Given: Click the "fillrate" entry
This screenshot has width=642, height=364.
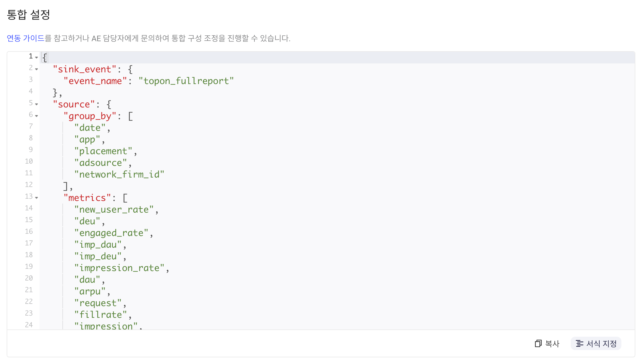Looking at the screenshot, I should point(101,315).
